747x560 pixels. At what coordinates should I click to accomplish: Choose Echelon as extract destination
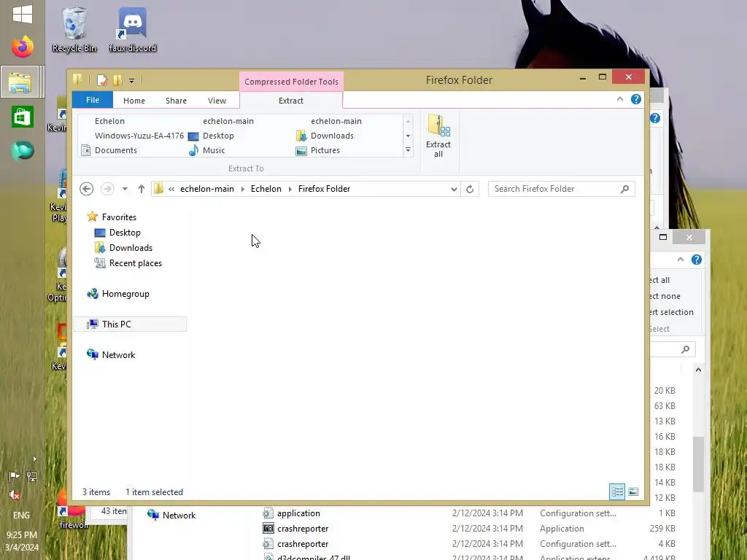[x=109, y=121]
